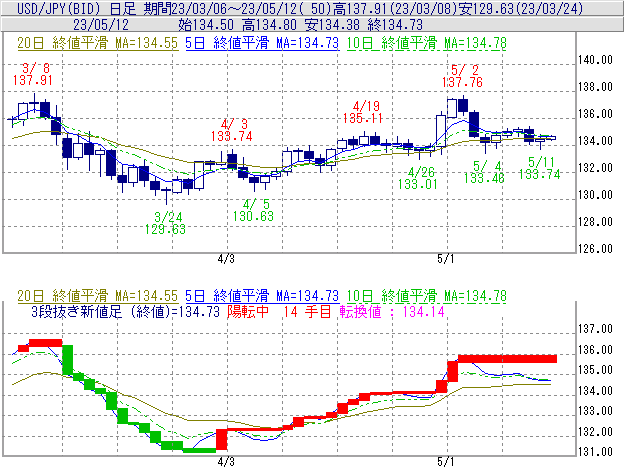Click the 4/3 date marker under lower chart
This screenshot has height=475, width=624.
click(x=226, y=462)
